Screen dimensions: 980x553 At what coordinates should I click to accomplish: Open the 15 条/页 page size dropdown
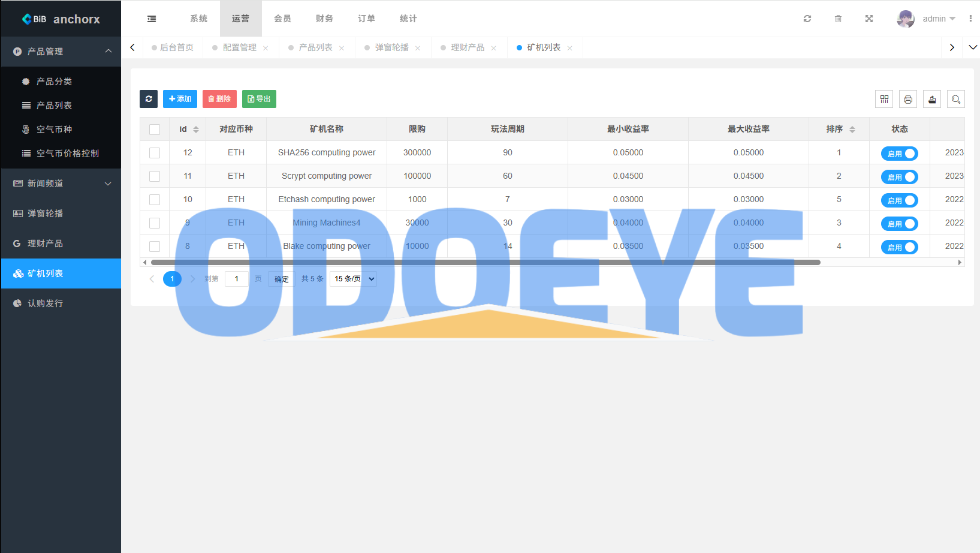pos(354,279)
